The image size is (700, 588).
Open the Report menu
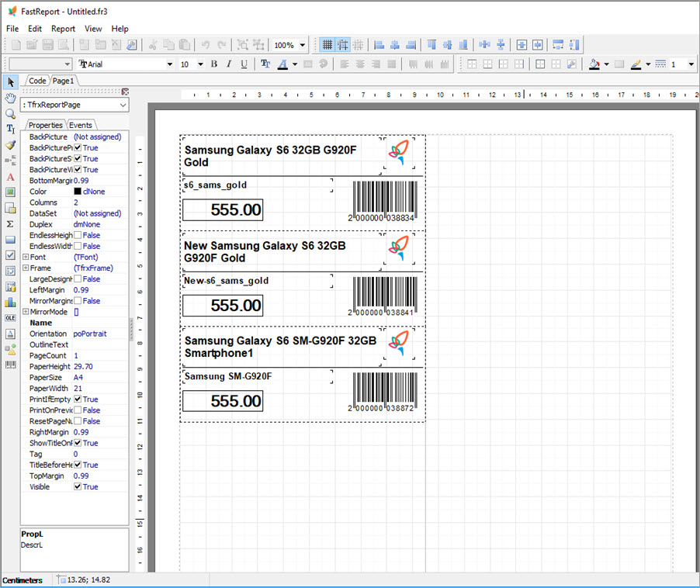pos(63,29)
